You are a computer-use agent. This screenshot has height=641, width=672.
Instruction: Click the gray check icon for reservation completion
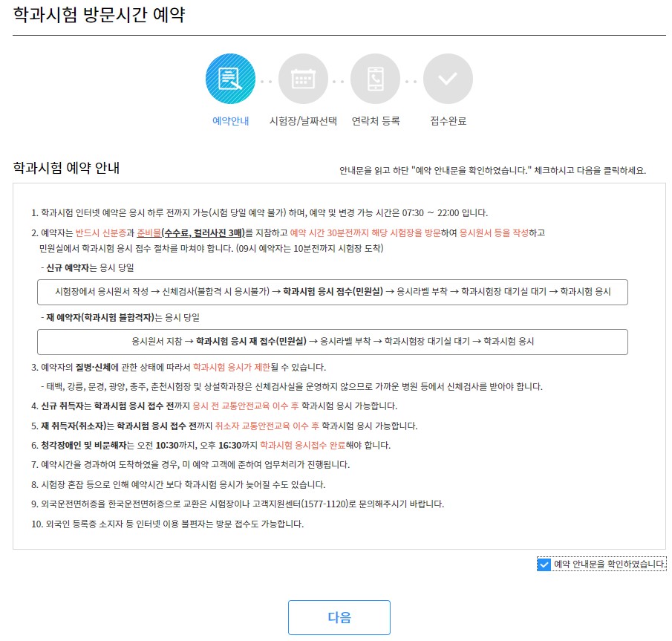448,78
